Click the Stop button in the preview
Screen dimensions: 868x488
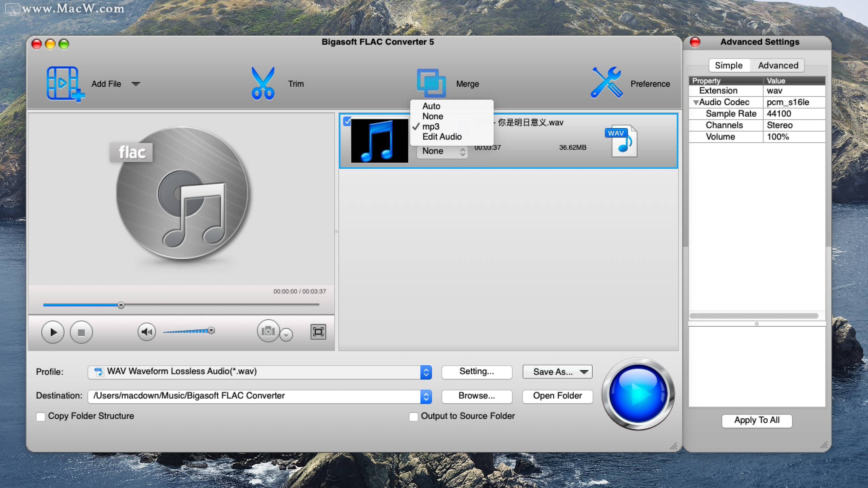pyautogui.click(x=81, y=332)
